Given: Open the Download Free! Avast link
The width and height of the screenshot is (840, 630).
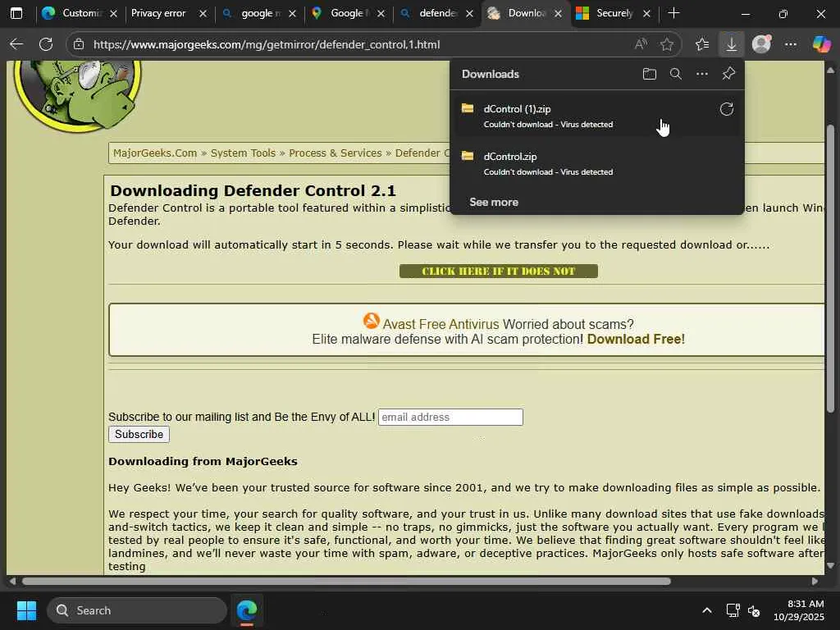Looking at the screenshot, I should (x=636, y=339).
